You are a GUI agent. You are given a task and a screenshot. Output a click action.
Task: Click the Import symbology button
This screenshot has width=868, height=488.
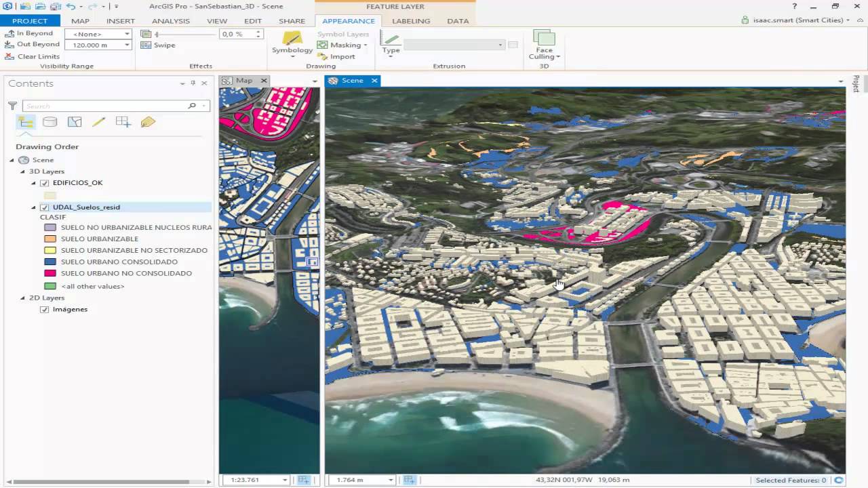pos(336,56)
